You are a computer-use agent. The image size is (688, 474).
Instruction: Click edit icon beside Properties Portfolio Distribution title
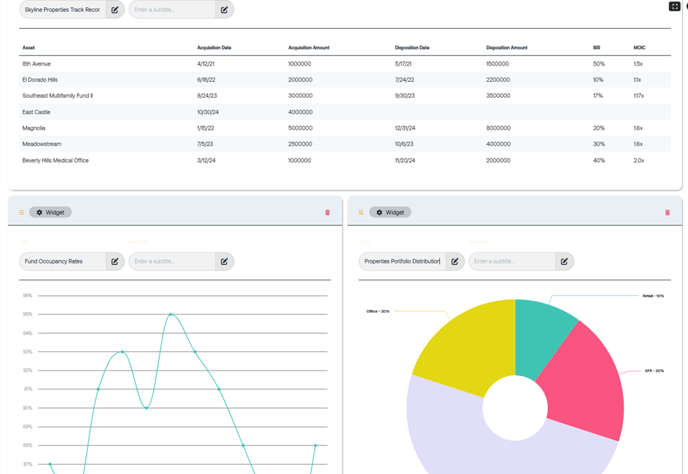(x=455, y=262)
